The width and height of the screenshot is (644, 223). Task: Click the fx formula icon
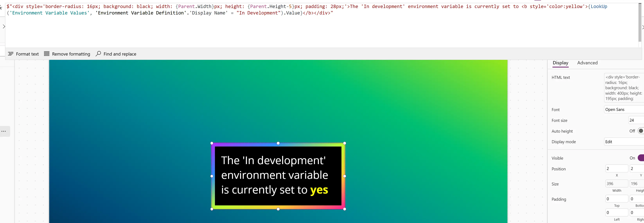[1, 7]
